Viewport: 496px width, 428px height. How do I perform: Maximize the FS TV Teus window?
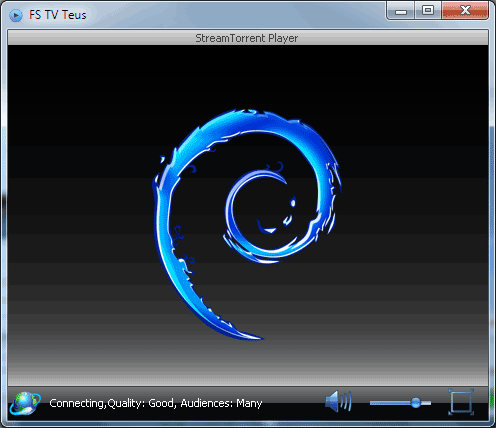(x=428, y=11)
